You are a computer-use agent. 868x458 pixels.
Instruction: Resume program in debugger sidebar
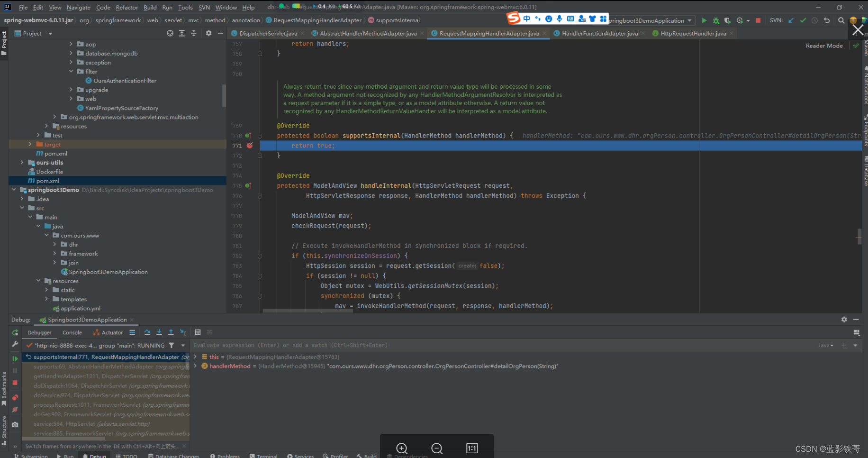coord(15,358)
